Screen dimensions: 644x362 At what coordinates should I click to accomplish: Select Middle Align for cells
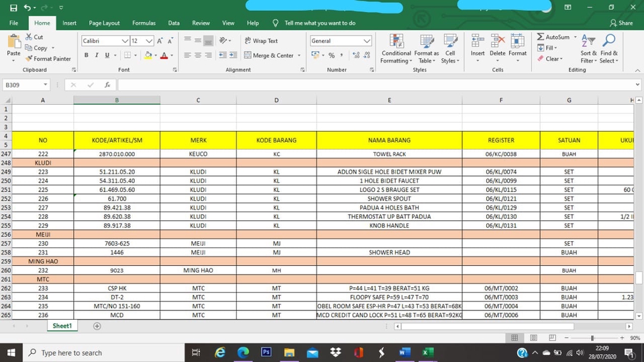[198, 40]
